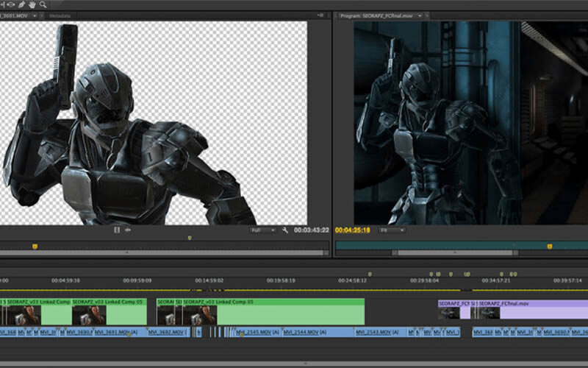Select the purple SEORAPZ_FCfinal.mov video clip

coord(533,309)
